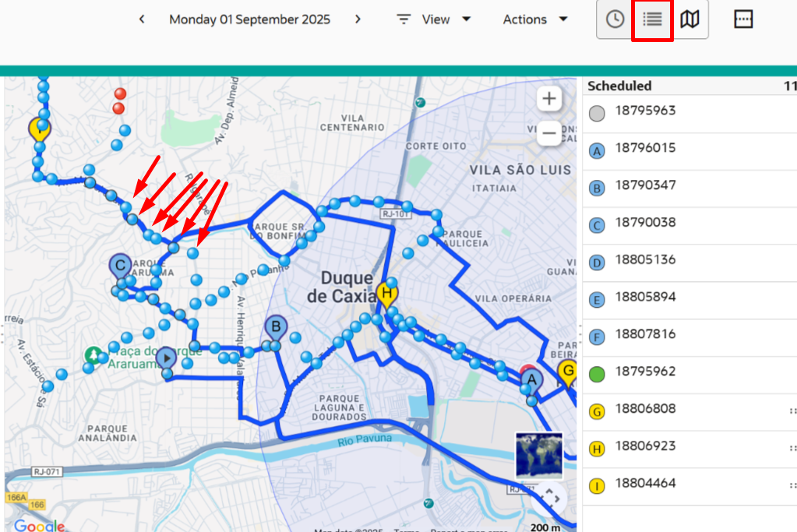
Task: Open activity 18790038 in scheduled list
Action: [x=689, y=226]
